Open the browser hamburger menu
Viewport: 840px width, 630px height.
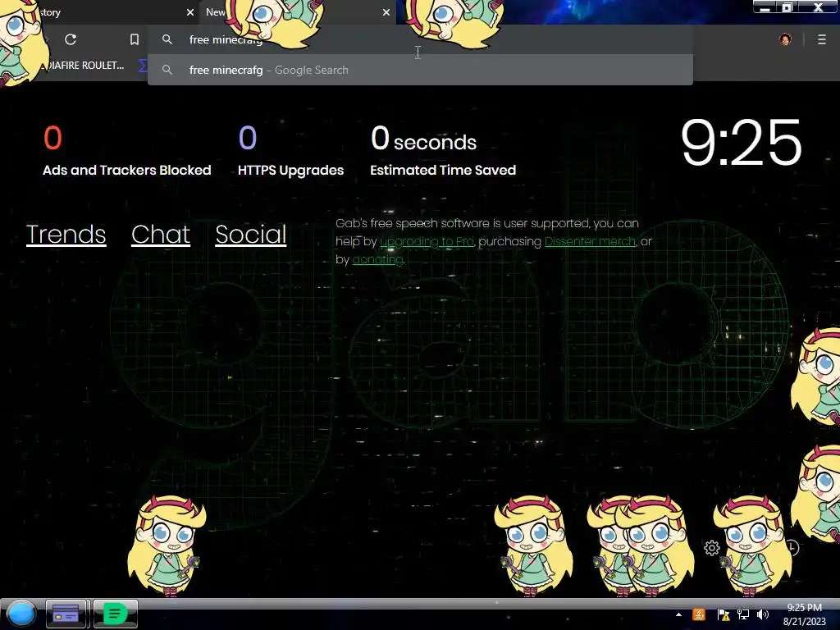821,39
